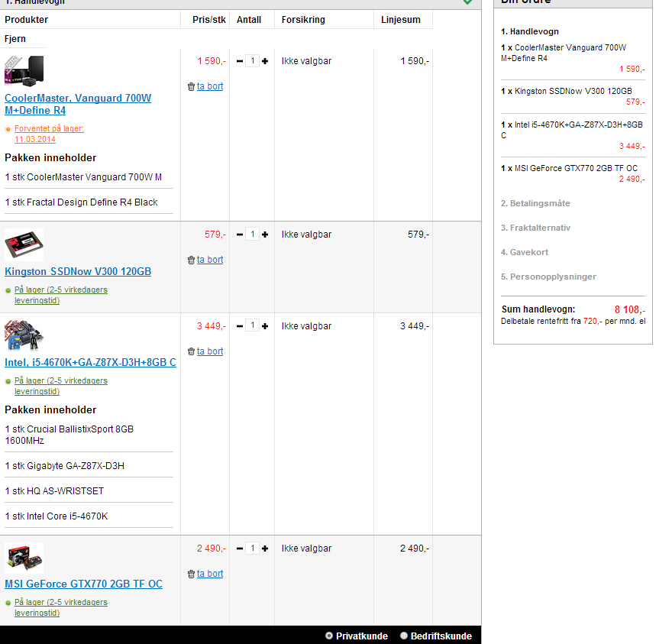Screen dimensions: 659x644
Task: Go to step 5. Personopplysninger
Action: (548, 277)
